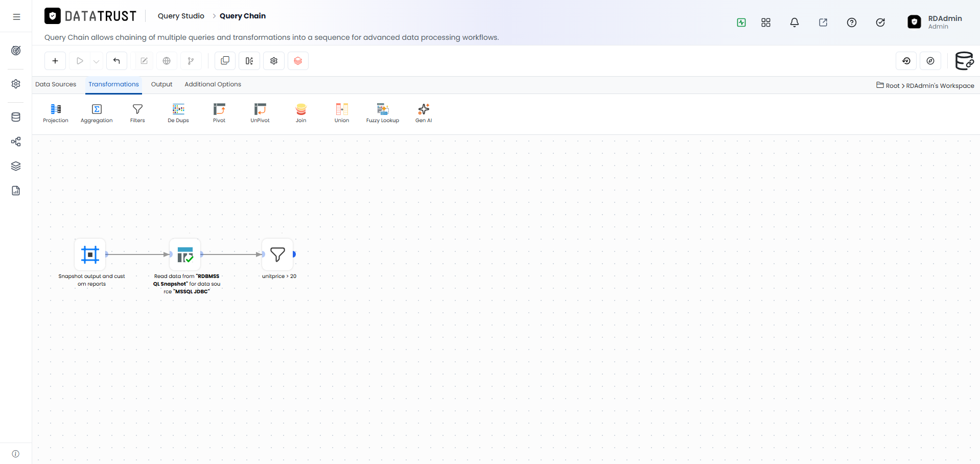Screen dimensions: 980x464
Task: Select the Pivot transformation
Action: (x=219, y=113)
